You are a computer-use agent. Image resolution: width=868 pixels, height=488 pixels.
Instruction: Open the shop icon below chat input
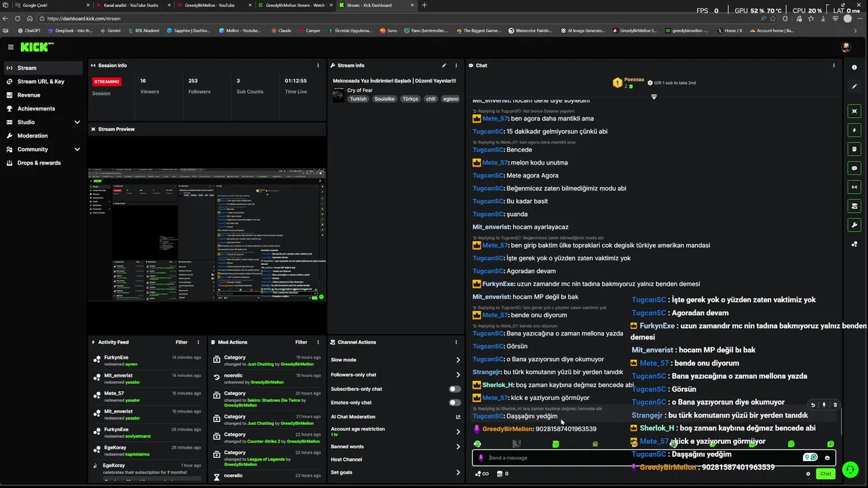502,474
